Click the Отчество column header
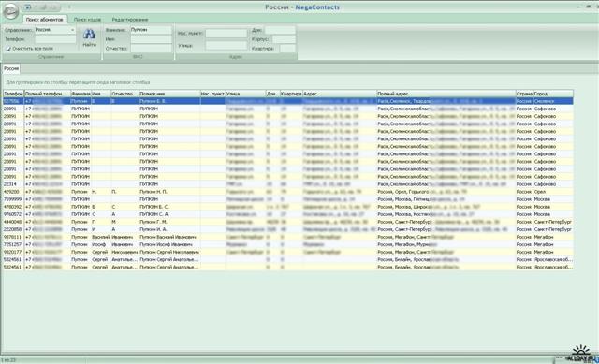 (124, 94)
